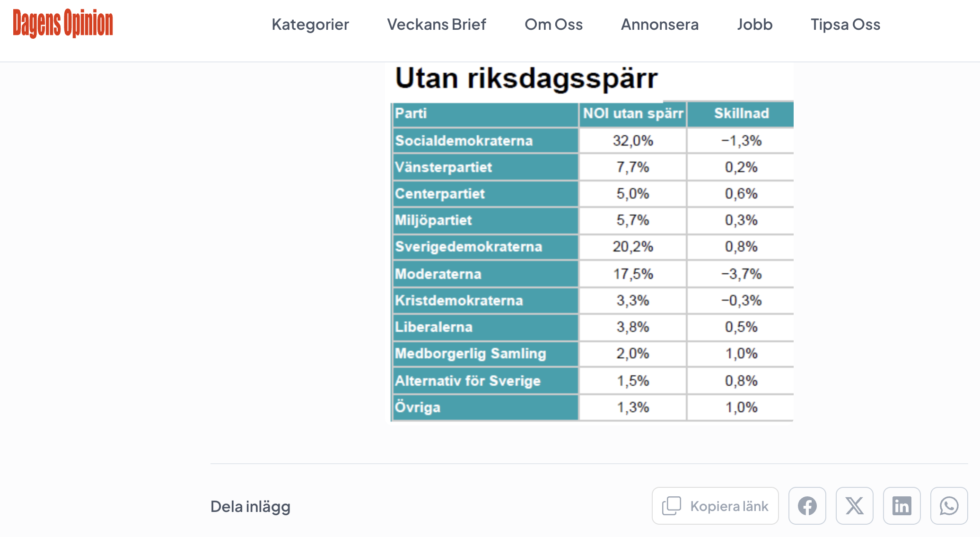Open the Jobb section
Viewport: 980px width, 537px height.
(754, 25)
